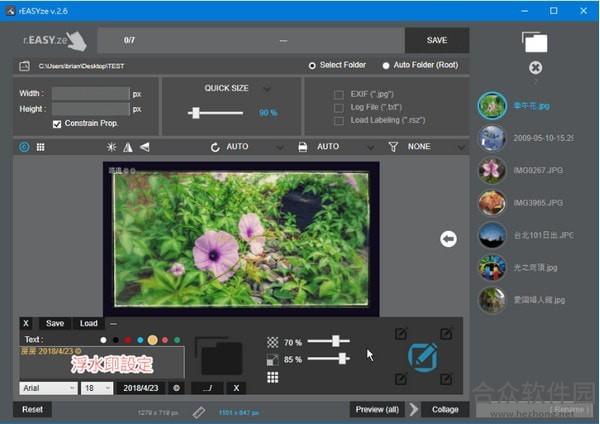Clear the image list with the X circle icon
Screen dimensions: 600x424
pyautogui.click(x=535, y=68)
